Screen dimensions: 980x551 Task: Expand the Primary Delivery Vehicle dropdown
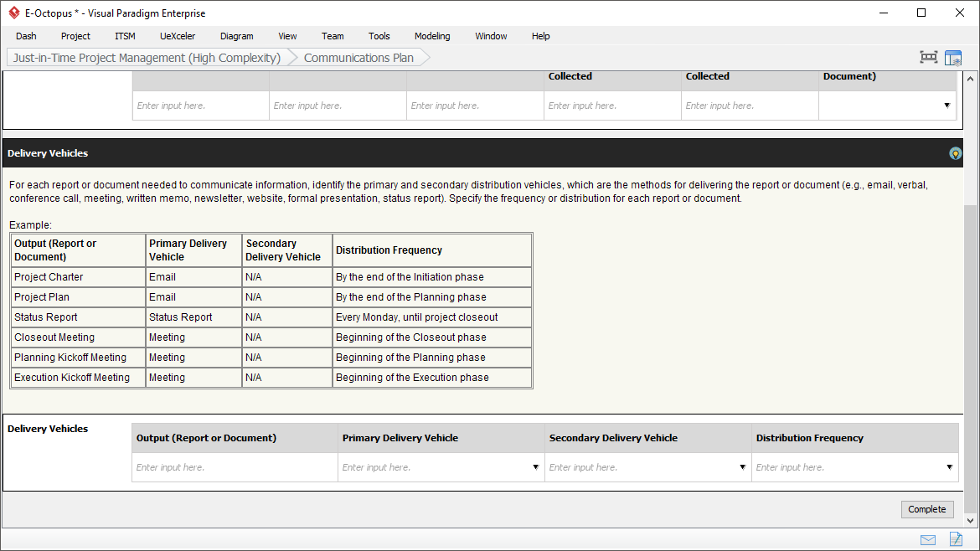[535, 467]
